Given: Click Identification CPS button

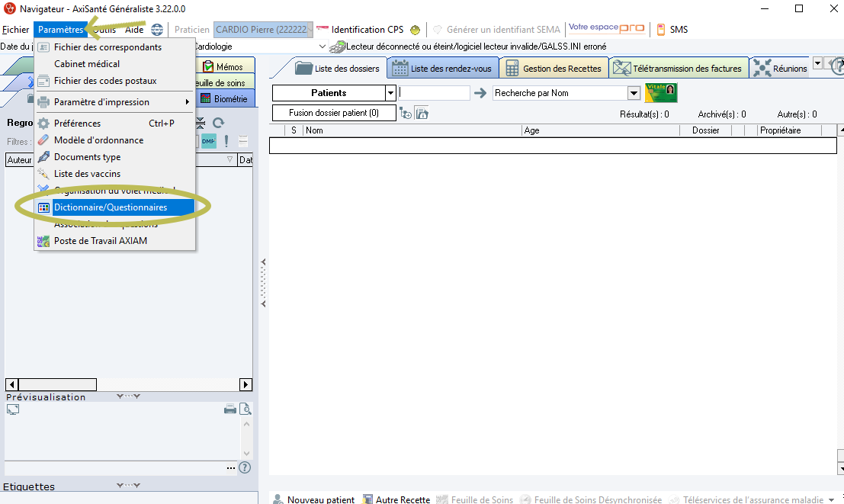Looking at the screenshot, I should click(360, 30).
